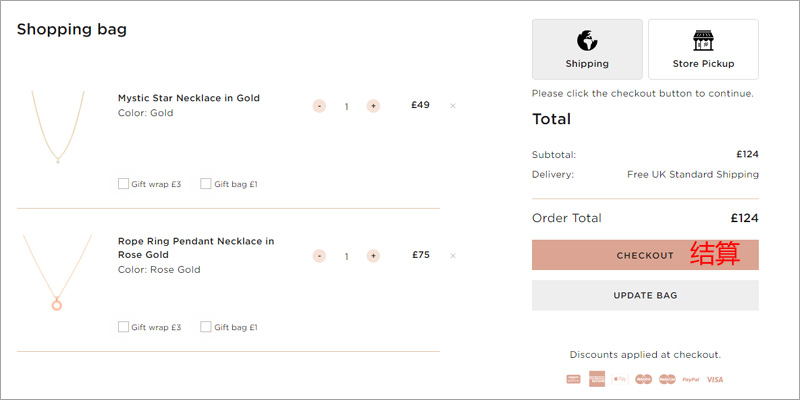Decrease Mystic Star Necklace quantity with minus
The image size is (800, 400).
[x=319, y=106]
